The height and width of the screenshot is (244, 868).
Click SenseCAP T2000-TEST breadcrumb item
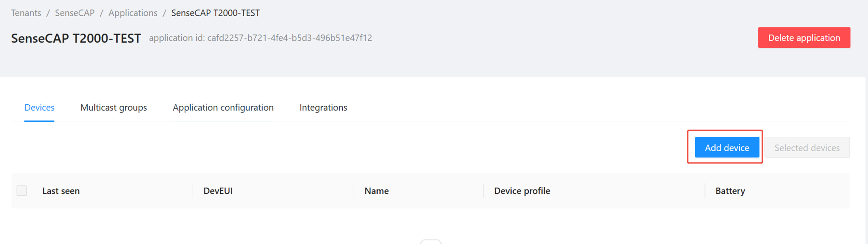[x=215, y=13]
